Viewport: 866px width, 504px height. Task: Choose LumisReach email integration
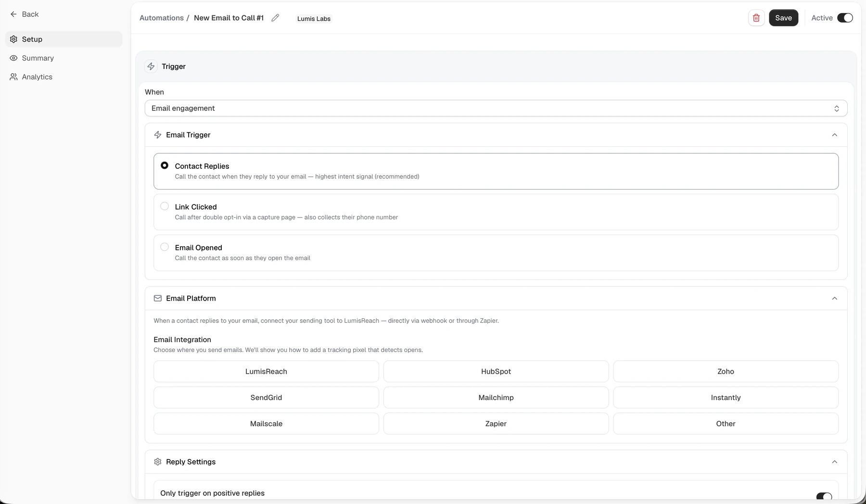tap(266, 371)
